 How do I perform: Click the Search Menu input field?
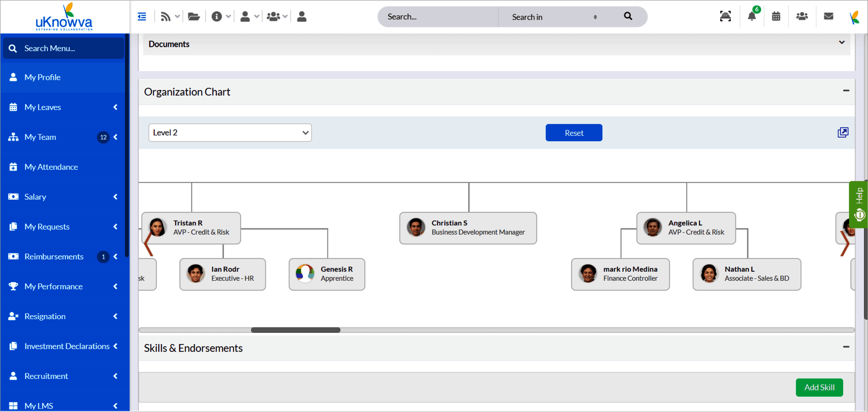coord(63,48)
